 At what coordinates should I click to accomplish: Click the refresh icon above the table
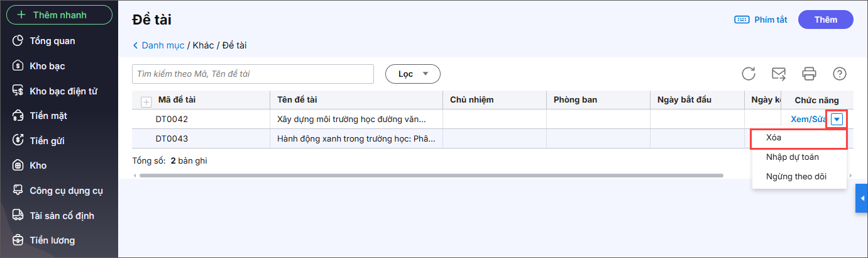(748, 74)
